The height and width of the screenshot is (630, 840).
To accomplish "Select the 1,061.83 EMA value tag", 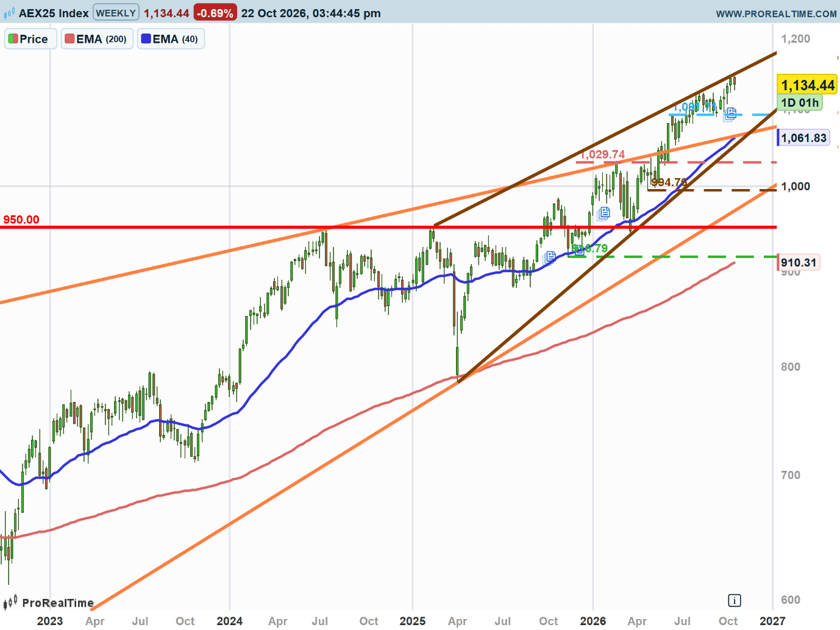I will coord(803,138).
